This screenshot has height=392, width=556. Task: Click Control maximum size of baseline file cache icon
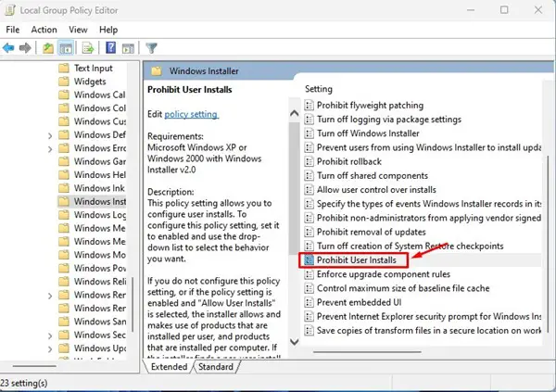pyautogui.click(x=310, y=288)
